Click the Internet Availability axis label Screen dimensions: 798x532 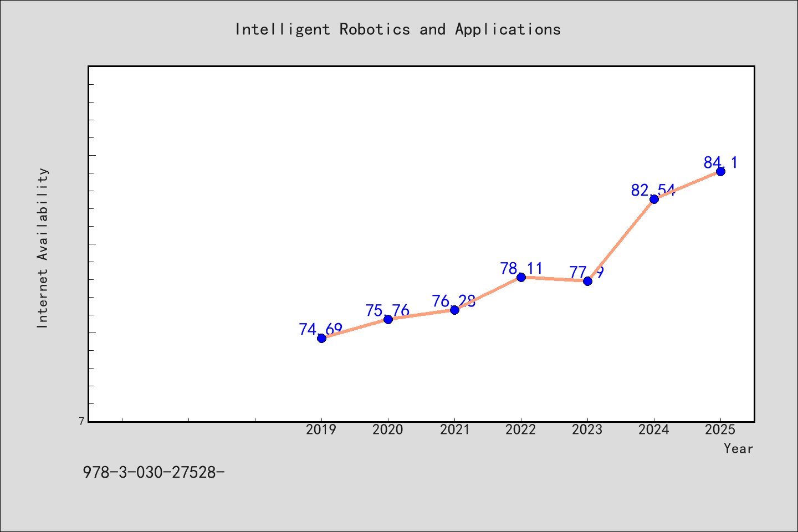[x=43, y=248]
